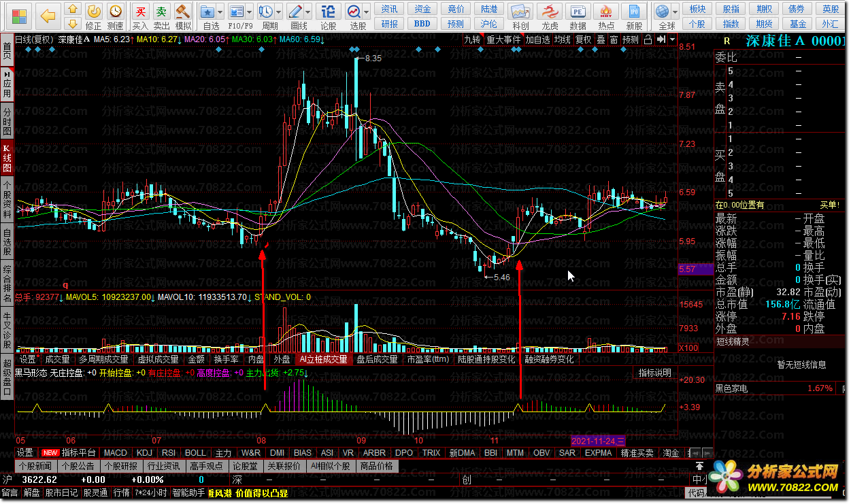Toggle 重大事件 major events overlay

(x=503, y=39)
